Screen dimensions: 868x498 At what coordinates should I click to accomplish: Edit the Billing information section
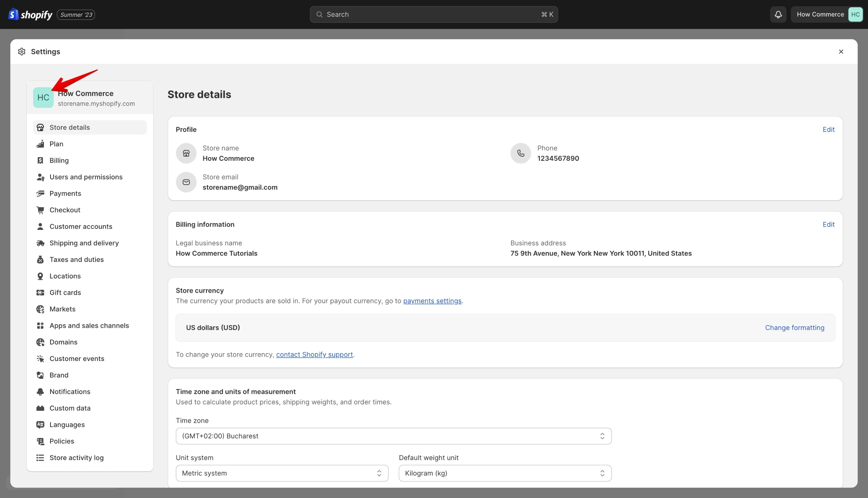coord(828,224)
